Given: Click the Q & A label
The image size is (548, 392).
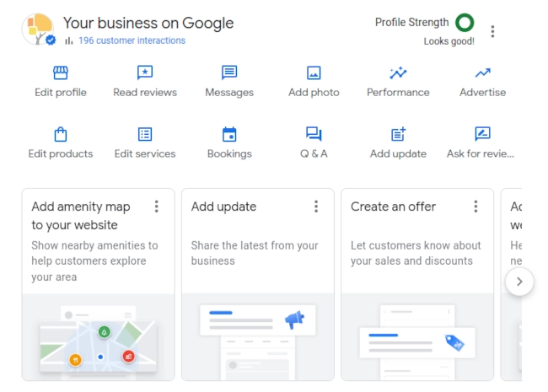Looking at the screenshot, I should pos(314,153).
